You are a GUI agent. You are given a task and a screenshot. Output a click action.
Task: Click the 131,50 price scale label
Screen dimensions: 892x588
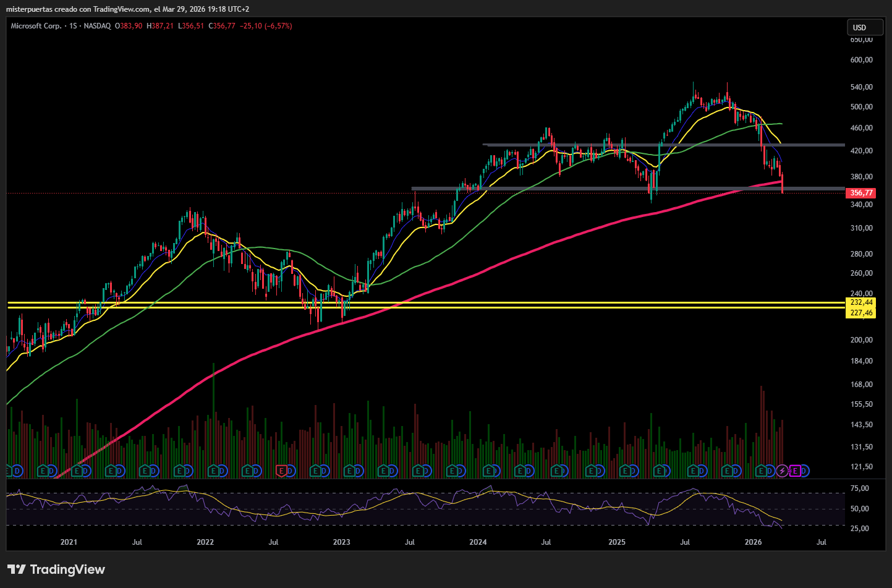pyautogui.click(x=862, y=447)
